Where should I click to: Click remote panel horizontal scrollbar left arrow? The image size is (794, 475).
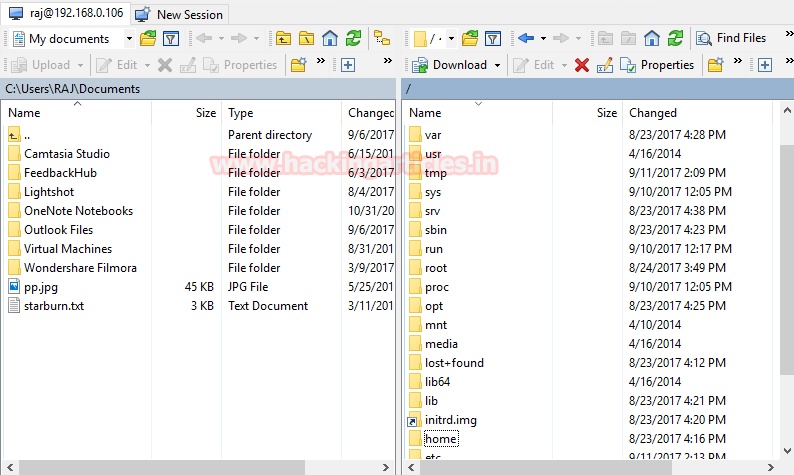pos(411,467)
